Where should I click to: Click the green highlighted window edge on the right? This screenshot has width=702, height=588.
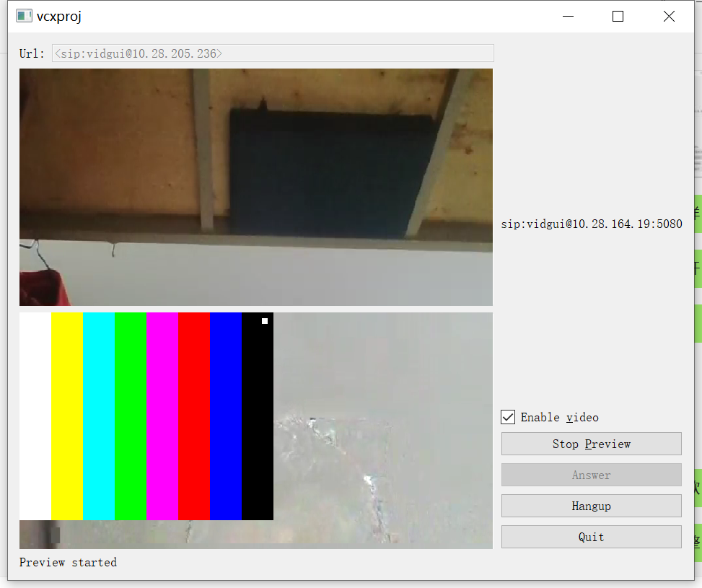(x=698, y=267)
